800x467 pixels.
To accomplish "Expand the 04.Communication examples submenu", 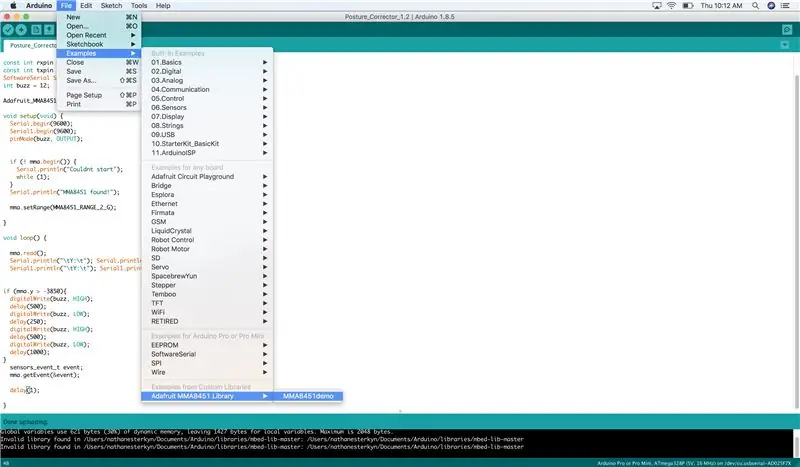I will [x=207, y=89].
